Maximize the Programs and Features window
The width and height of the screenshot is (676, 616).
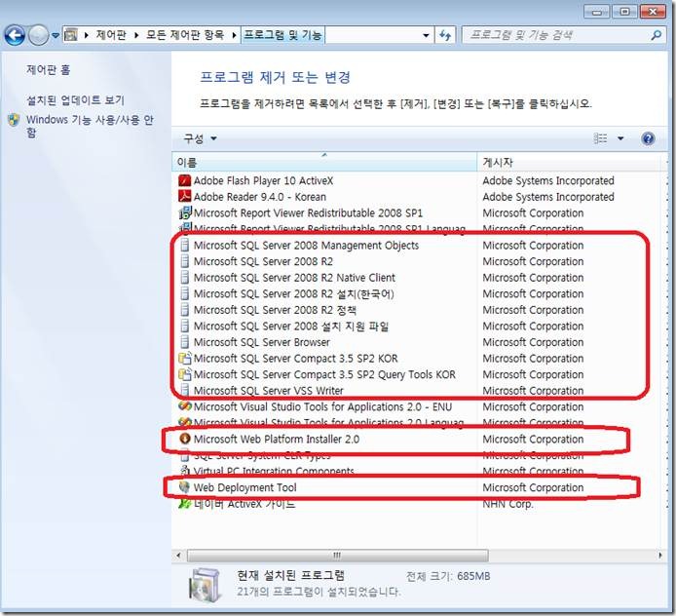point(624,12)
